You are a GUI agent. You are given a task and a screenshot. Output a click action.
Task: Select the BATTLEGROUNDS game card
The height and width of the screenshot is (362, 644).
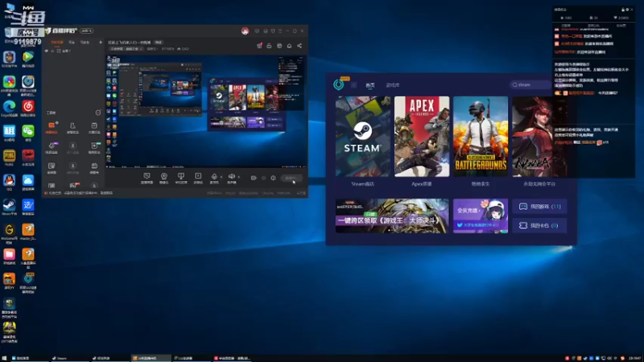coord(481,136)
